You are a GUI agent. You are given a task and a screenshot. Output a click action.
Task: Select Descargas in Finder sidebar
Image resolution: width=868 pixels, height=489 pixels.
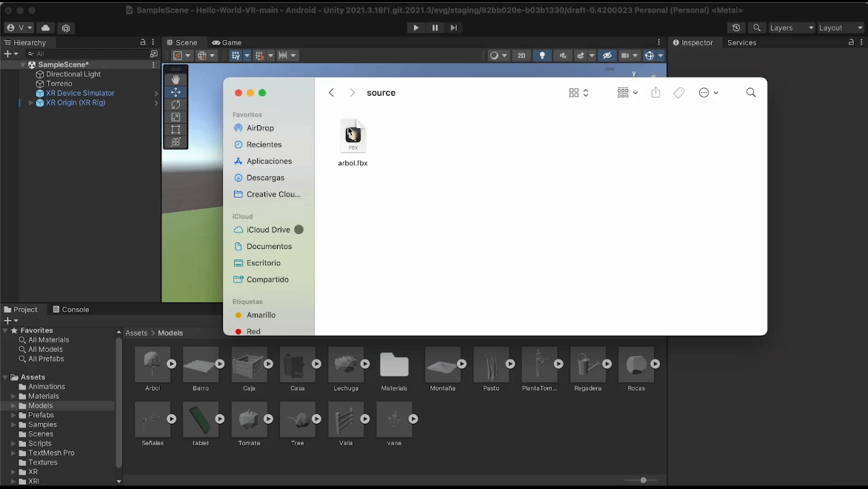point(264,178)
